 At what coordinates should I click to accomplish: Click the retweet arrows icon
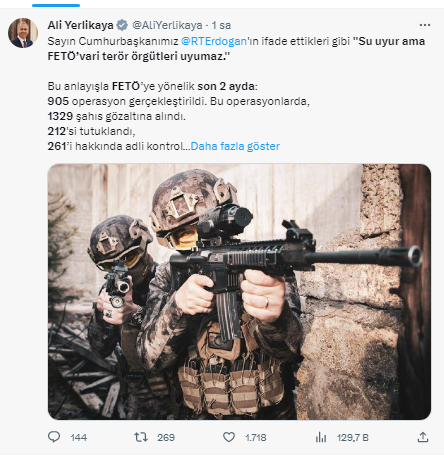tap(141, 437)
